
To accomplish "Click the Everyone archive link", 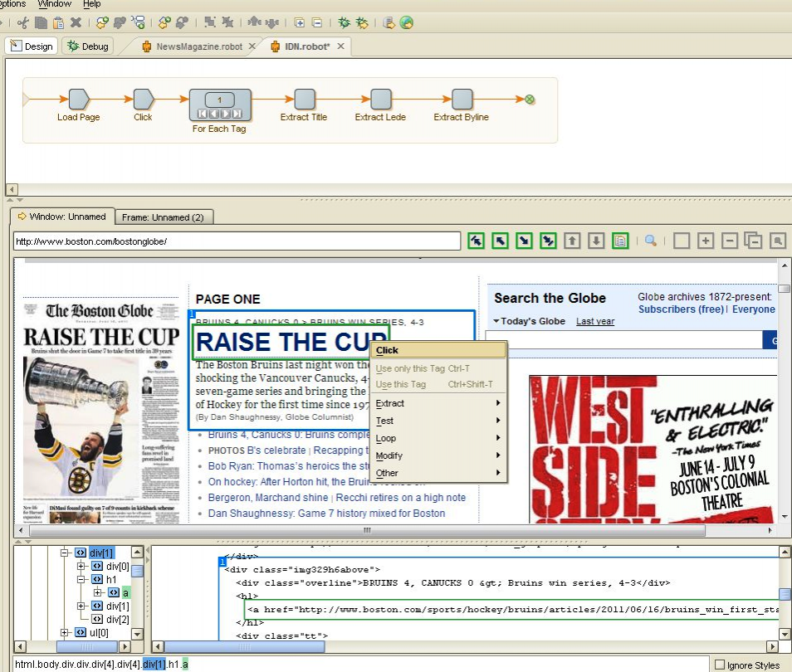I will (x=754, y=309).
